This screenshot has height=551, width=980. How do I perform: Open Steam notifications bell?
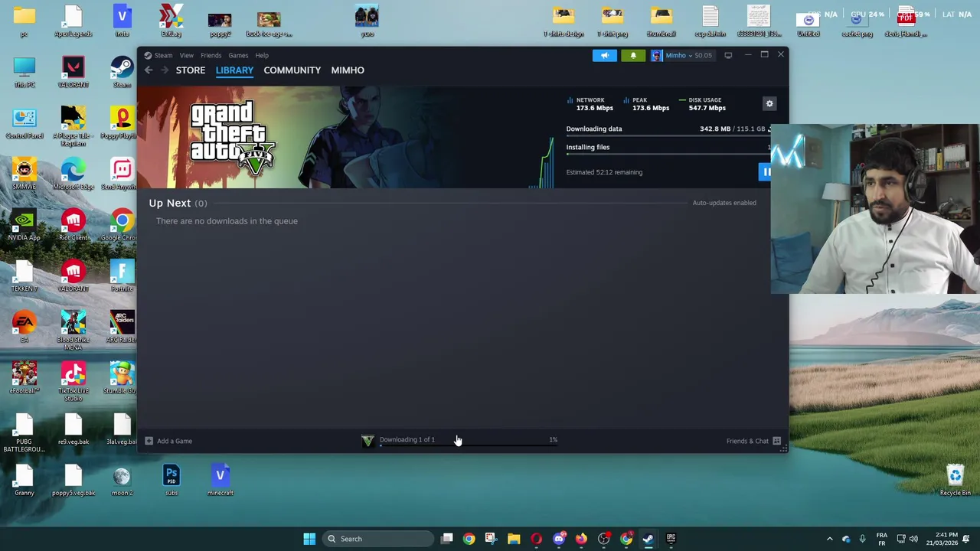click(633, 55)
